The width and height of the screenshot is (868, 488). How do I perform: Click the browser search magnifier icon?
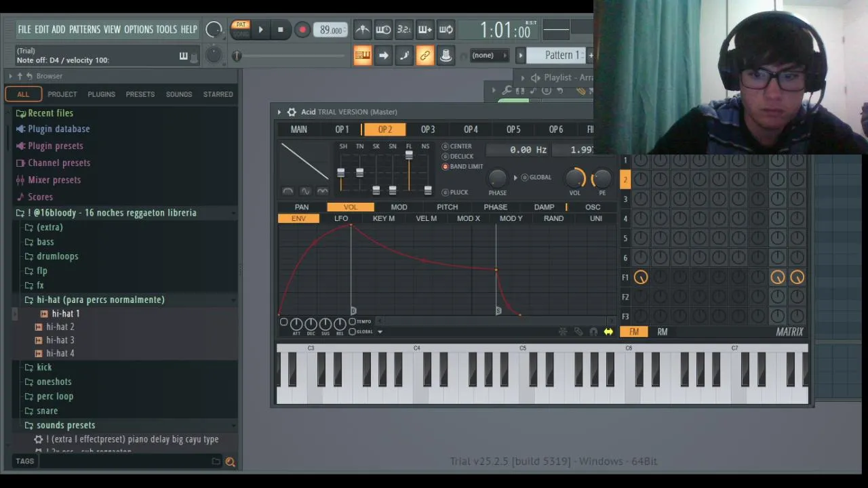230,462
